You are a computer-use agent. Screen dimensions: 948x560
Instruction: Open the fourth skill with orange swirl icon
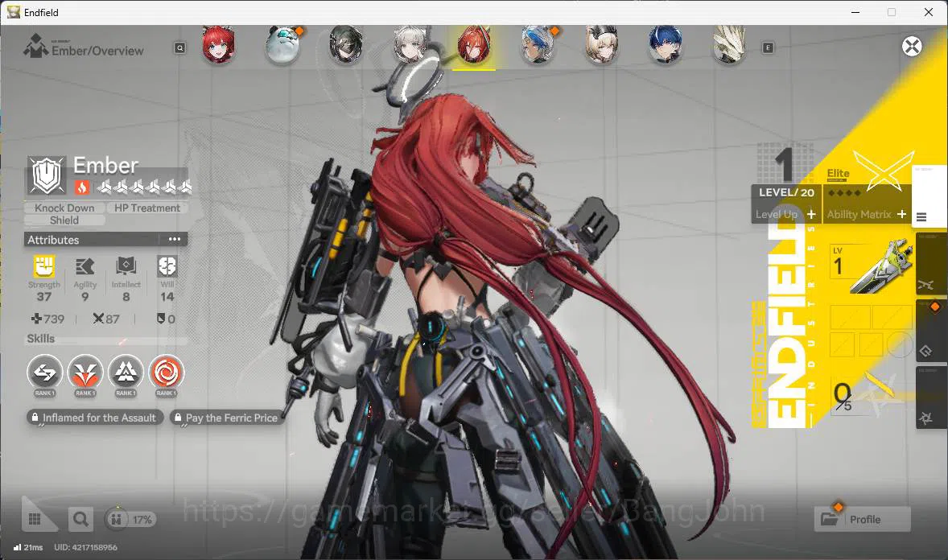pyautogui.click(x=167, y=373)
